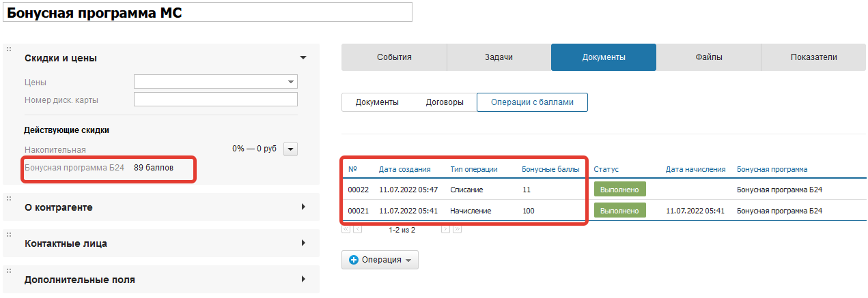This screenshot has height=298, width=868.
Task: Expand the Дополнительные поля section
Action: click(x=303, y=279)
